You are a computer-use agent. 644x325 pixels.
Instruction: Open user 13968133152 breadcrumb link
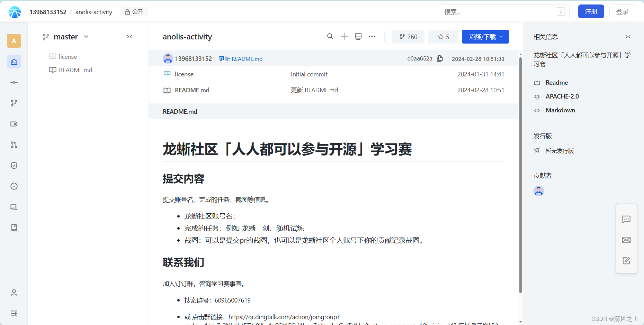48,12
